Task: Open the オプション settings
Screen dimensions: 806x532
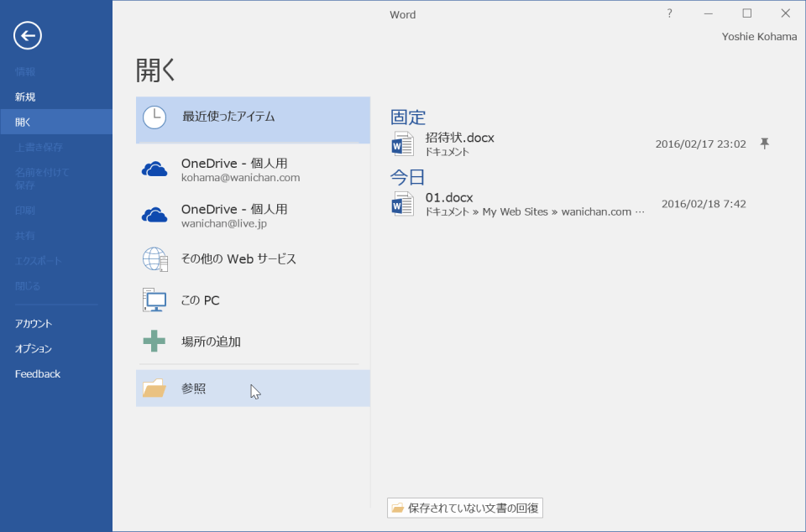Action: click(34, 349)
